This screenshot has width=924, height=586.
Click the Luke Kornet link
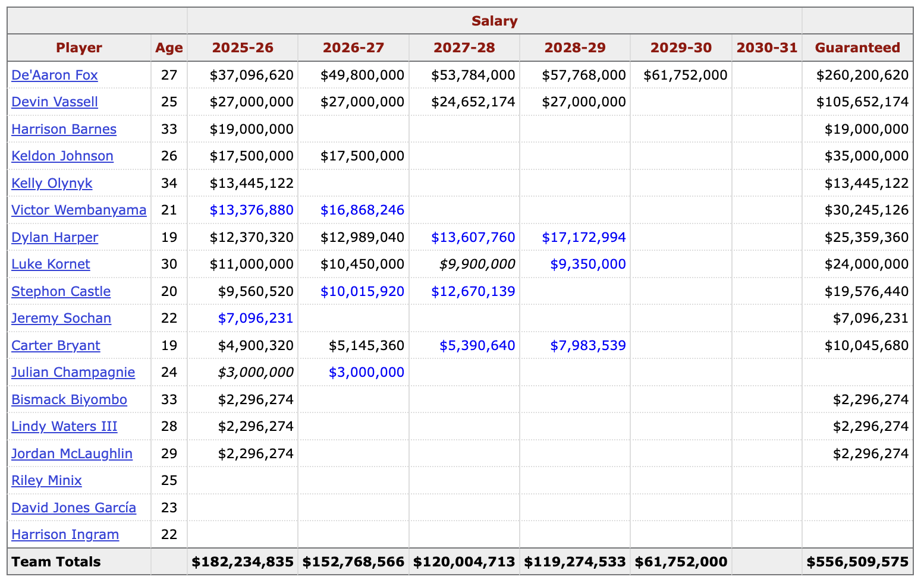51,264
